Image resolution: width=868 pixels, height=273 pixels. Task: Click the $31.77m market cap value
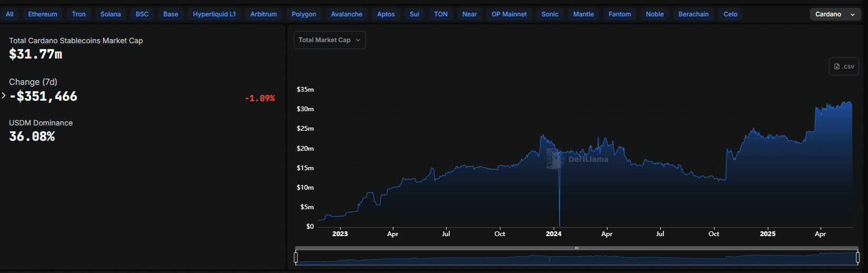click(x=36, y=54)
